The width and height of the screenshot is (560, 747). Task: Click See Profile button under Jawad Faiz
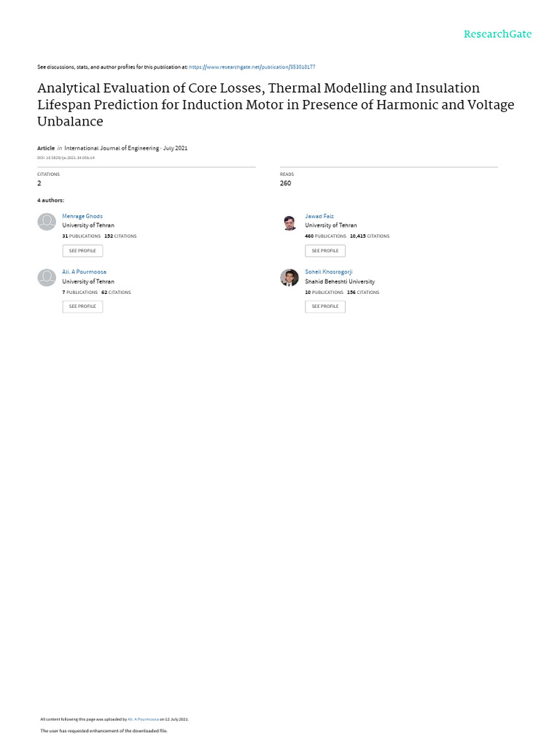coord(325,251)
